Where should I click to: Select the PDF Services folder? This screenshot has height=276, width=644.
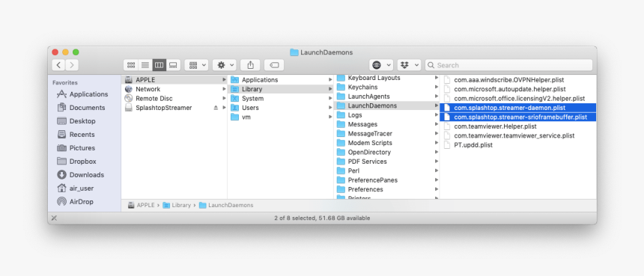386,162
